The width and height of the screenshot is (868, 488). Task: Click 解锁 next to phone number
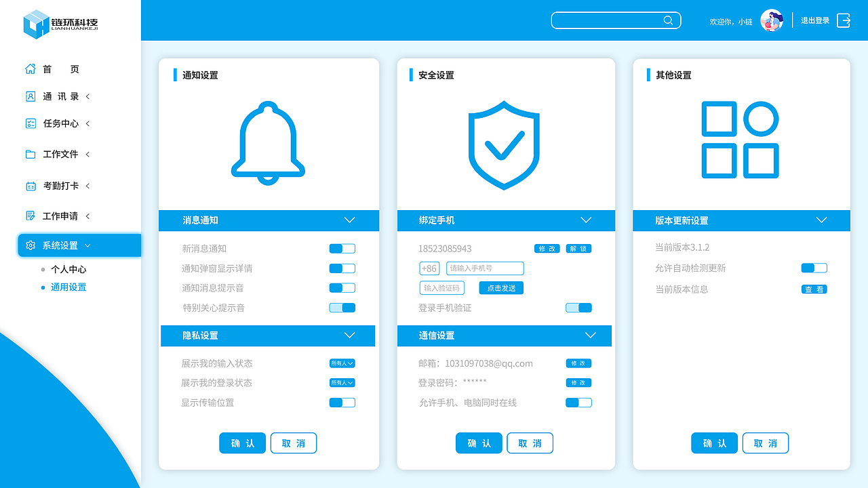tap(578, 249)
